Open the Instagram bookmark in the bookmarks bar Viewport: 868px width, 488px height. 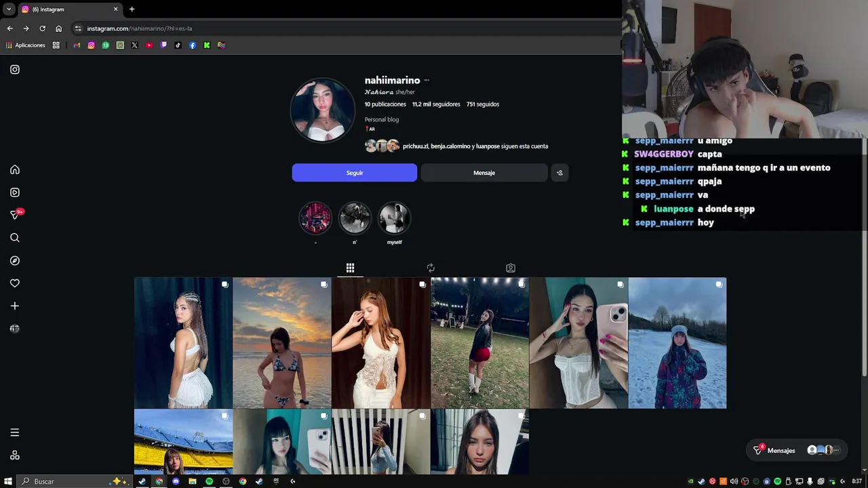(x=92, y=45)
